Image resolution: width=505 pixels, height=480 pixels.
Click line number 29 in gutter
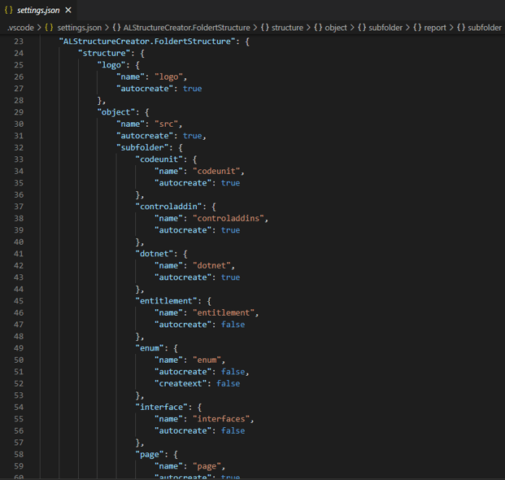[x=19, y=112]
